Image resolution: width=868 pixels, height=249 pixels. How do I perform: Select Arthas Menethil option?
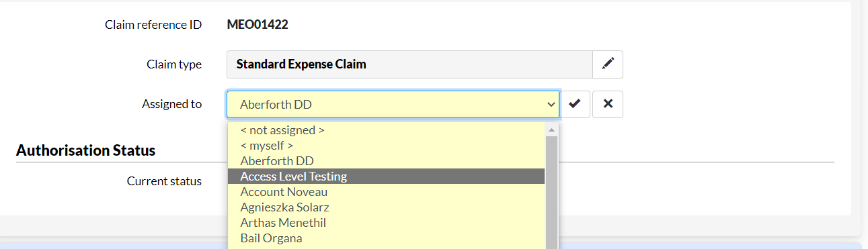[386, 223]
